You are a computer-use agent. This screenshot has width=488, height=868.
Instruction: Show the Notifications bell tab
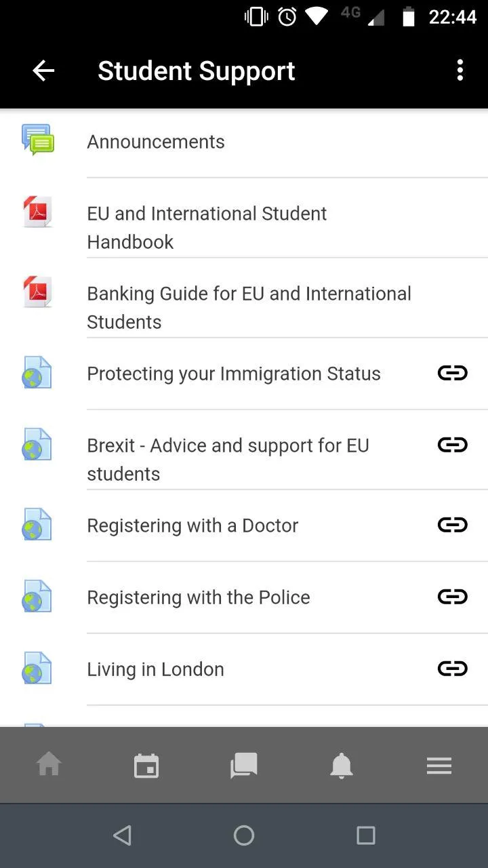click(x=342, y=766)
